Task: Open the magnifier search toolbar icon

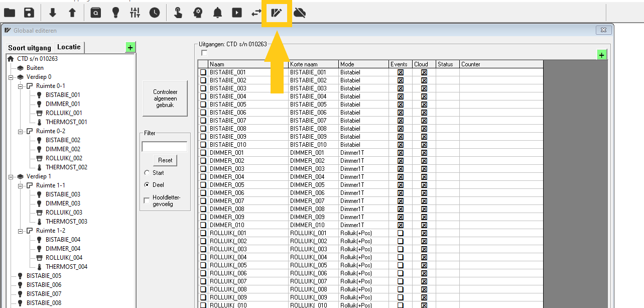Action: pos(95,13)
